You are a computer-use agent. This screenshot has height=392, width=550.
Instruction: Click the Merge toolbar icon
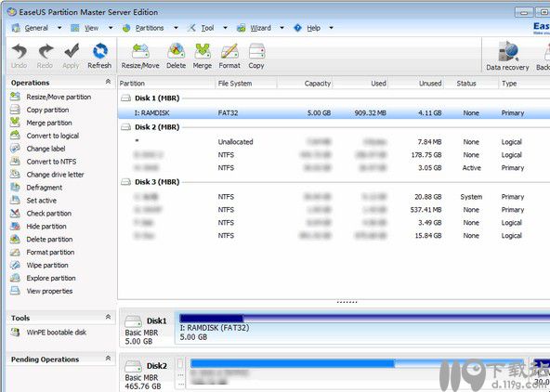(203, 56)
